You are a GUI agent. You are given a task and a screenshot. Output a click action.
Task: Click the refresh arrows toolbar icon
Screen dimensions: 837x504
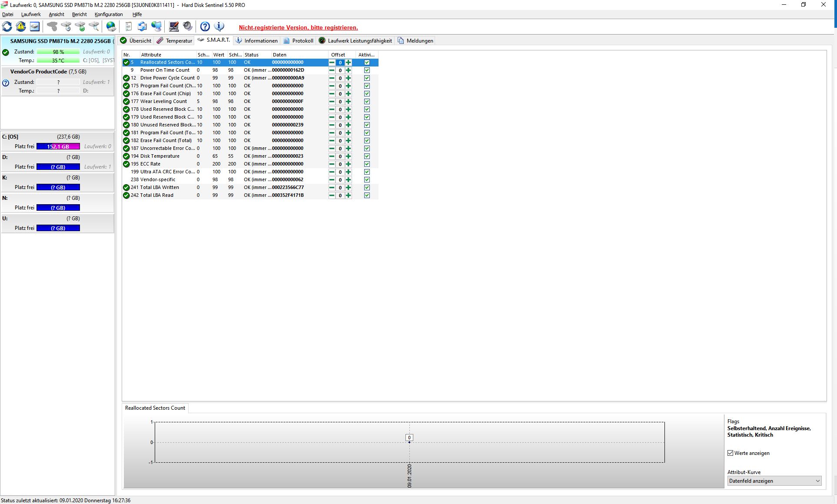[x=7, y=27]
